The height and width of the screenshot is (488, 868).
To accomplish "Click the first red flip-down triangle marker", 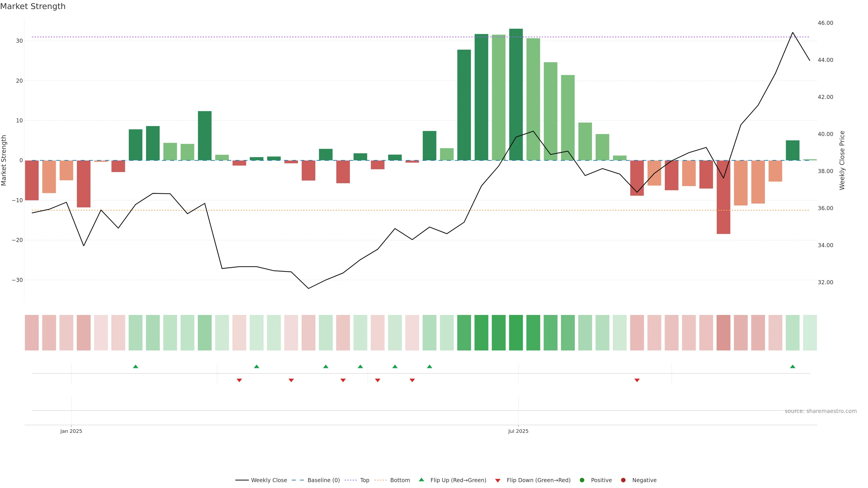I will (239, 380).
